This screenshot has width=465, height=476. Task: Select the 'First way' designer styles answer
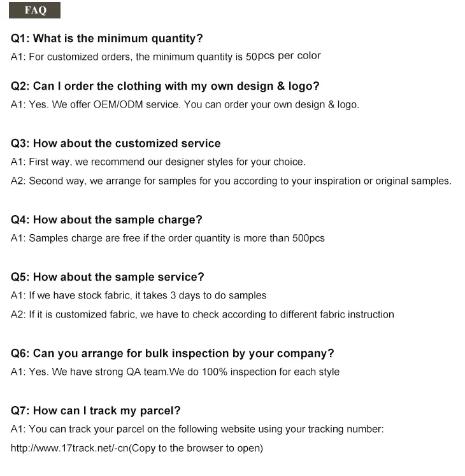[x=158, y=162]
